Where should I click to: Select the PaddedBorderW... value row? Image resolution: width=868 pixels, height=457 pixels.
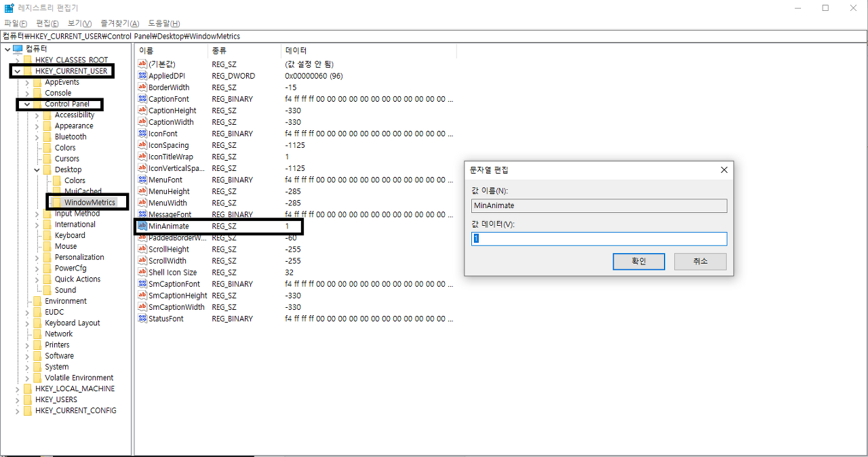pos(296,237)
